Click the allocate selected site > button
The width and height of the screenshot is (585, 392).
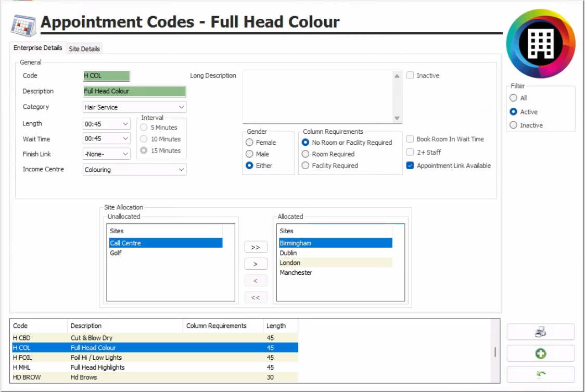point(256,264)
